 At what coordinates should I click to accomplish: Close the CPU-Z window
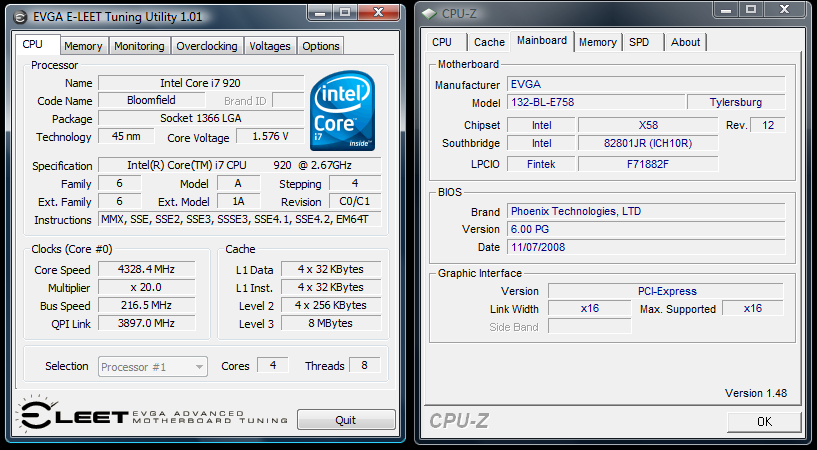pyautogui.click(x=785, y=9)
